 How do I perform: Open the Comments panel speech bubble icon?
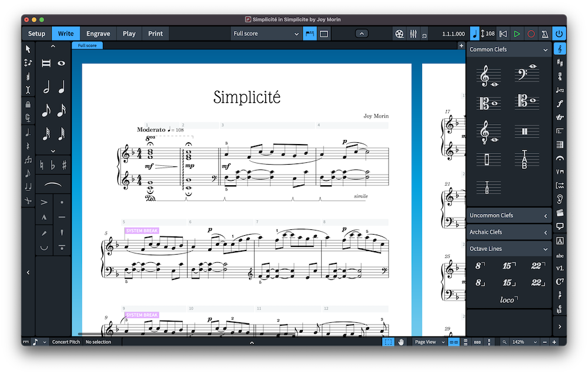(x=560, y=226)
